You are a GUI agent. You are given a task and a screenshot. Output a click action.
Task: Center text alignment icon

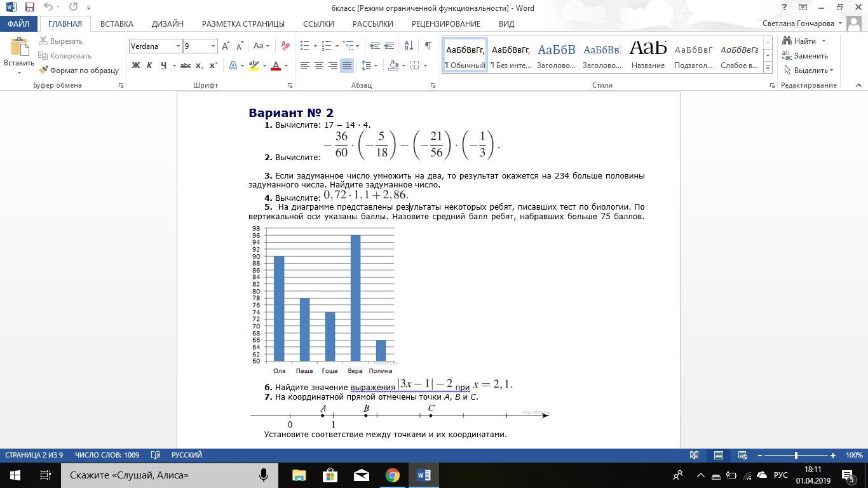[319, 65]
